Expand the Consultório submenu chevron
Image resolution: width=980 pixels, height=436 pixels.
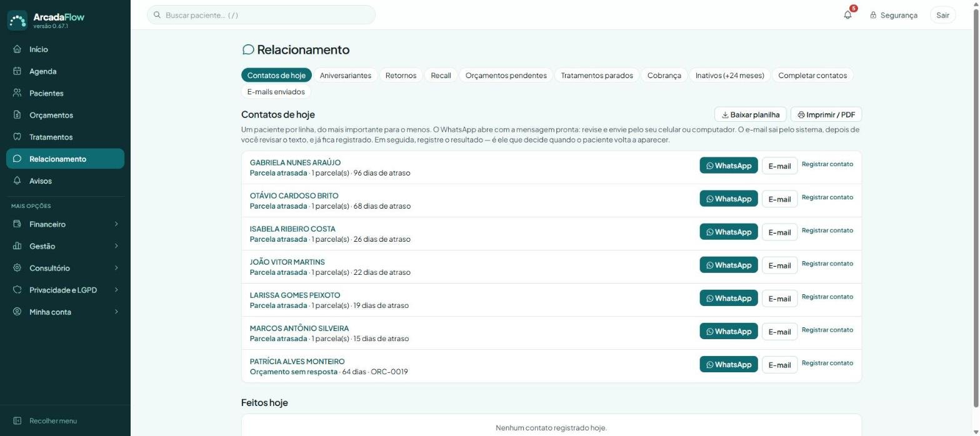[x=116, y=268]
